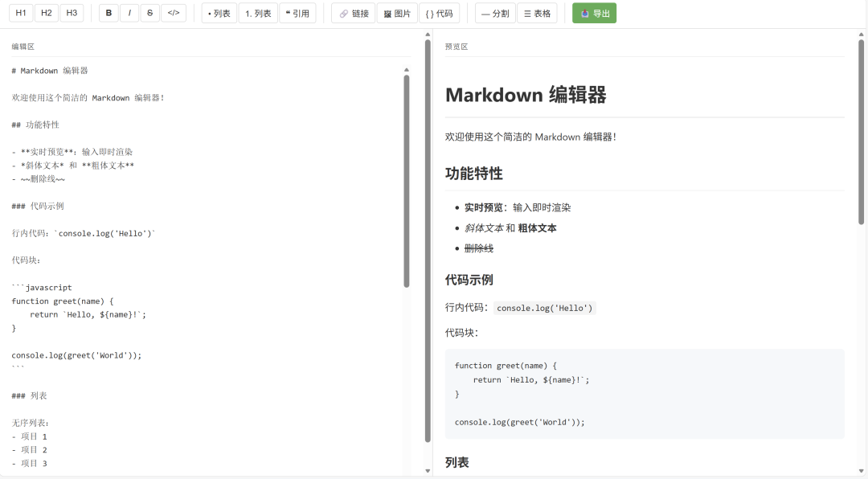Viewport: 868px width, 479px height.
Task: Insert a table using 表格 button
Action: (537, 14)
